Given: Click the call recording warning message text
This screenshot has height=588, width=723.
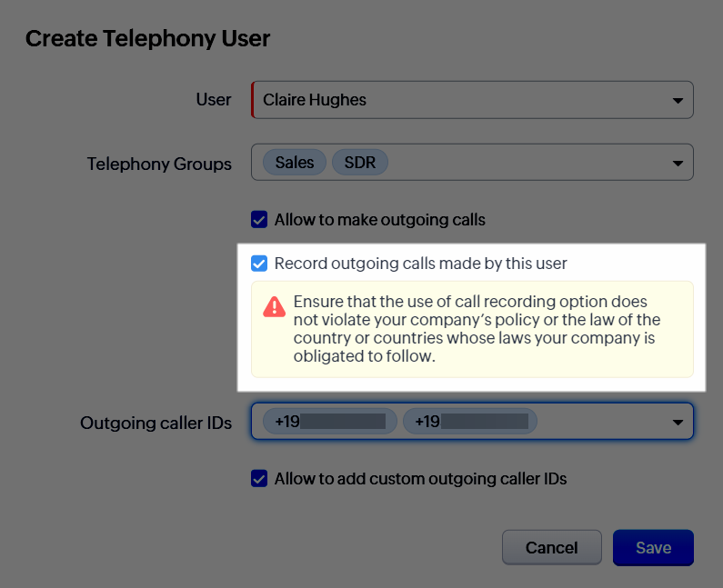Looking at the screenshot, I should (477, 329).
